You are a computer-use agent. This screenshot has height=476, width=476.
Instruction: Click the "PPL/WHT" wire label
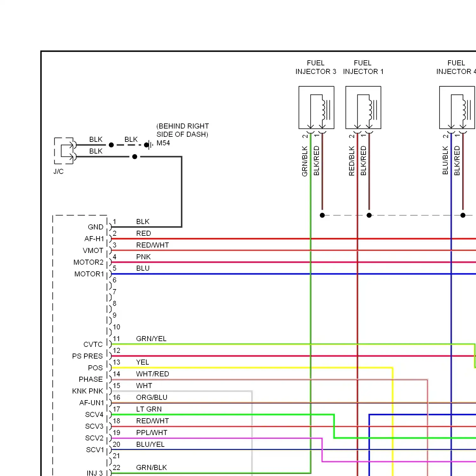[x=152, y=433]
